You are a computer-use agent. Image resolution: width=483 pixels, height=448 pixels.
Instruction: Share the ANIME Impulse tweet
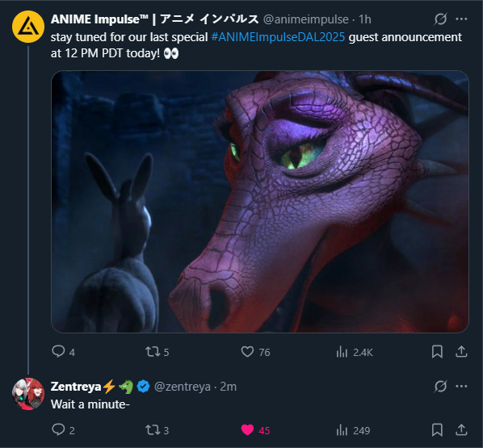click(x=461, y=351)
